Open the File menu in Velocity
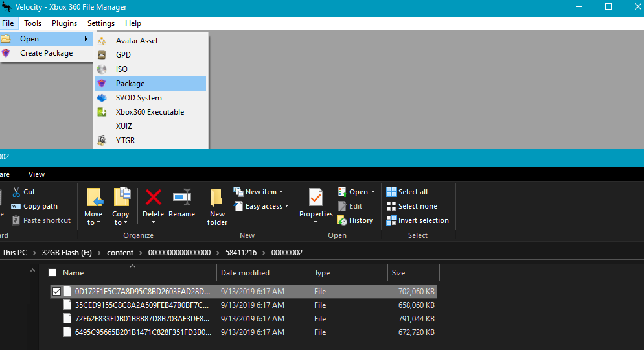Image resolution: width=644 pixels, height=350 pixels. [x=8, y=23]
